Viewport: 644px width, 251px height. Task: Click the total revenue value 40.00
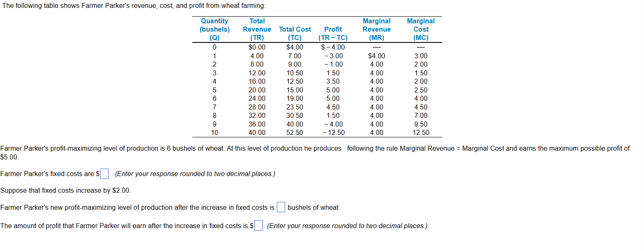point(257,132)
